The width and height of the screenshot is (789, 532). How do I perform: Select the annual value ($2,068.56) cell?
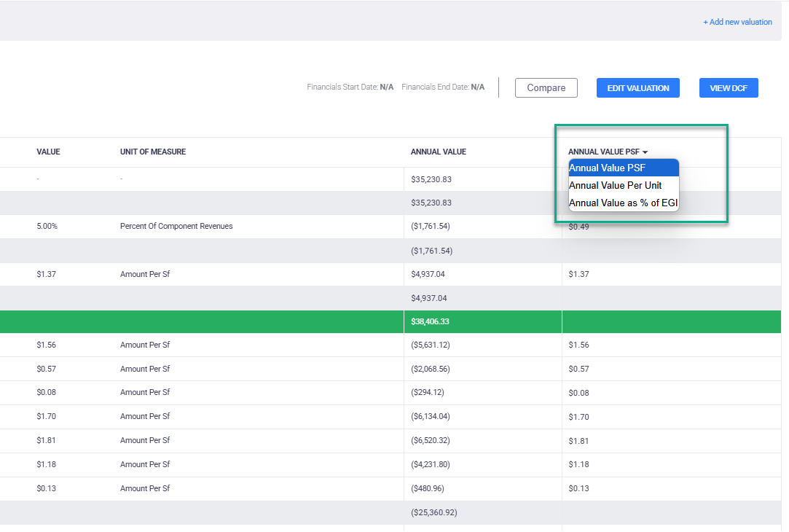coord(431,369)
